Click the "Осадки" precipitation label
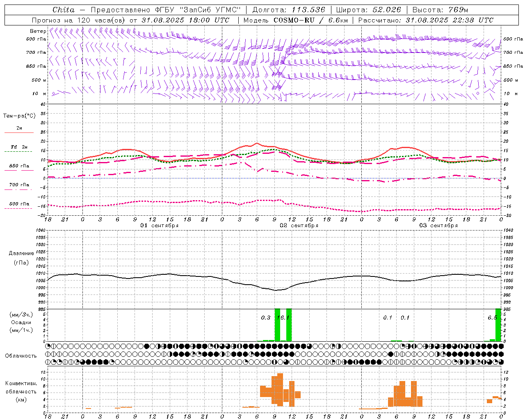525x420 pixels. (x=21, y=322)
